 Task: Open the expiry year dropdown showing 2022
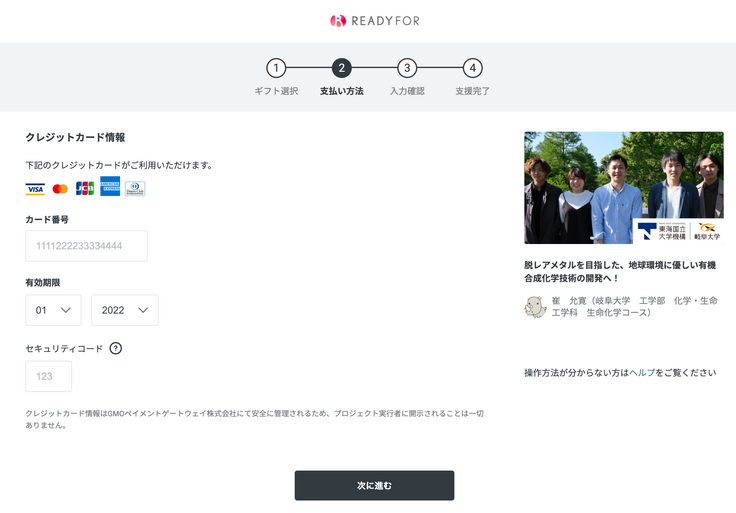[124, 310]
